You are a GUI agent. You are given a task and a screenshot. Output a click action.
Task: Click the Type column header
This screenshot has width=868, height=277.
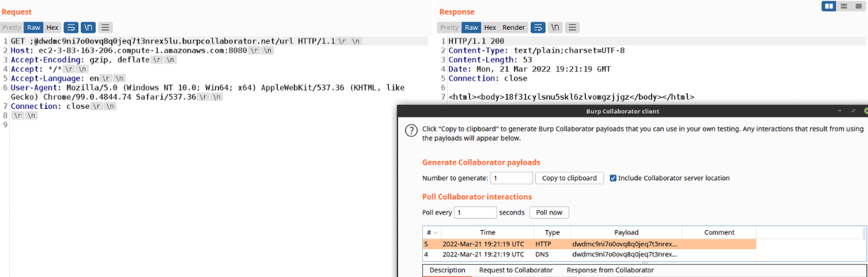(552, 233)
